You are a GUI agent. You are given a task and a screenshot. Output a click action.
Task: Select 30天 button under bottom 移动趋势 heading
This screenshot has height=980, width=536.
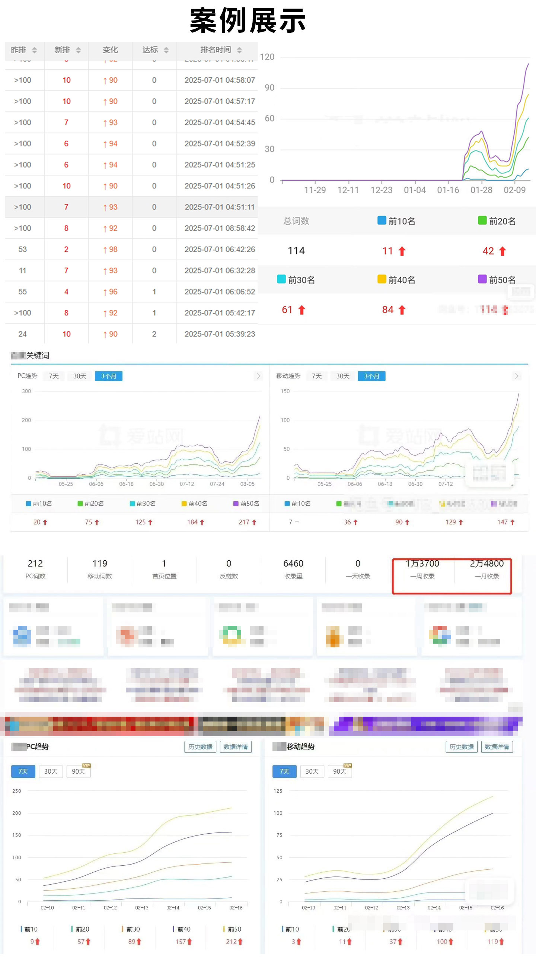click(x=312, y=771)
